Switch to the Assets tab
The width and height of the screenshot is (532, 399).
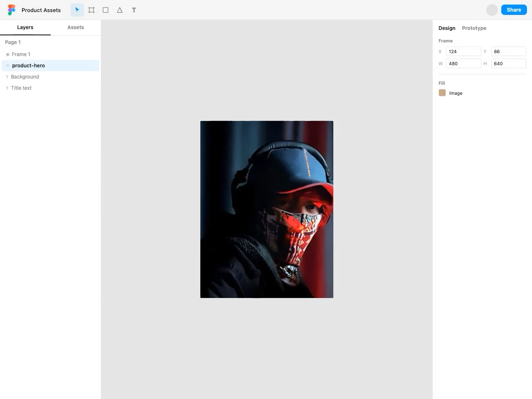pyautogui.click(x=76, y=27)
